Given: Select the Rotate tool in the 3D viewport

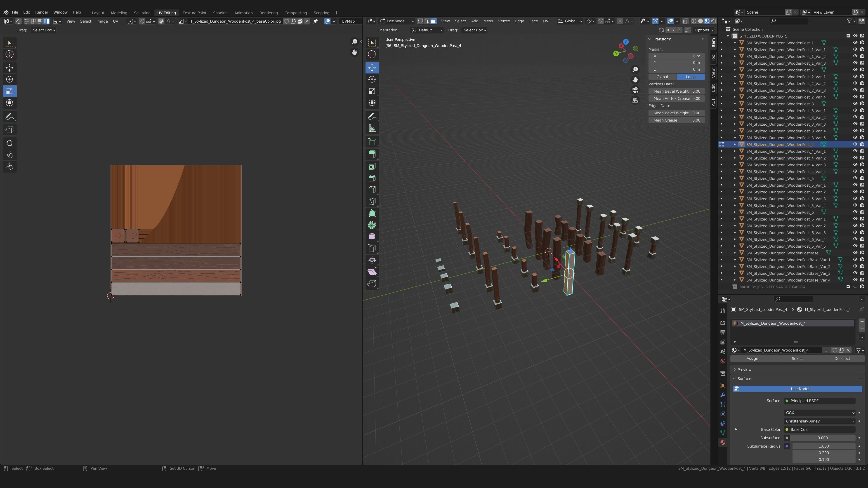Looking at the screenshot, I should point(372,80).
